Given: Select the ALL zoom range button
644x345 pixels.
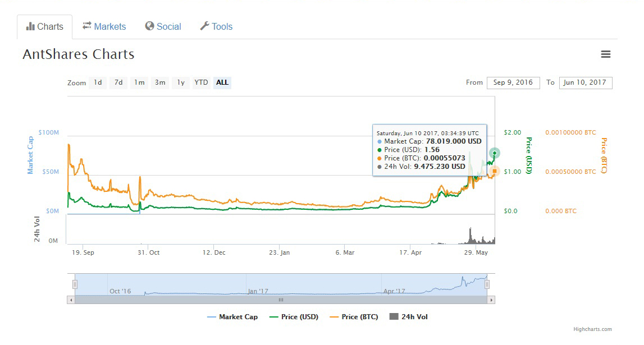Looking at the screenshot, I should [222, 82].
